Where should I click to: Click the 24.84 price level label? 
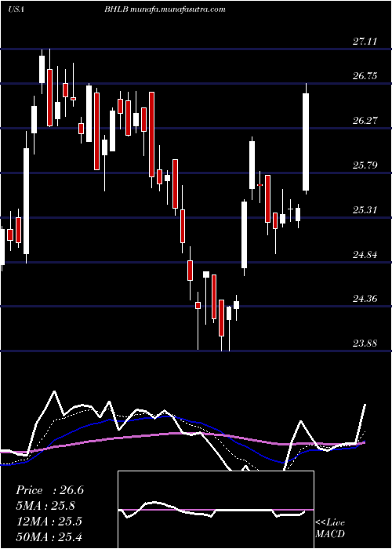(x=365, y=255)
